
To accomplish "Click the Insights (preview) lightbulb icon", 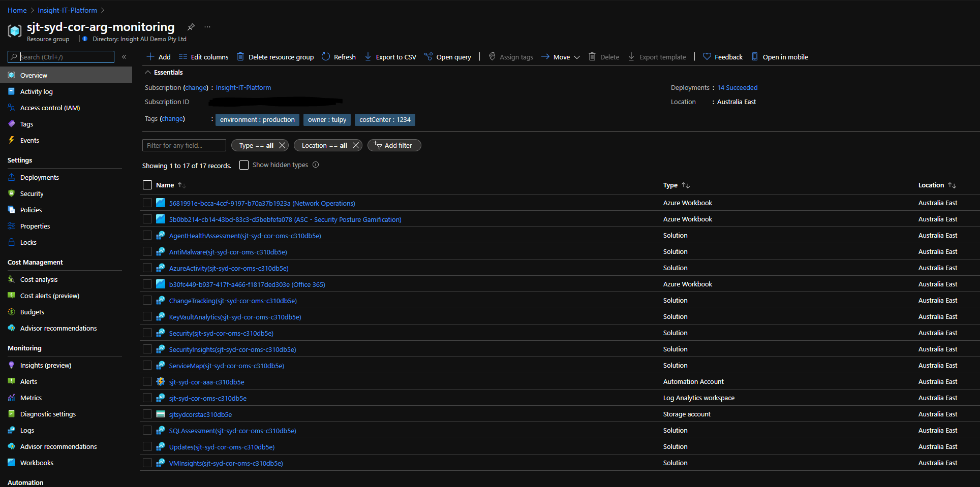I will coord(11,365).
